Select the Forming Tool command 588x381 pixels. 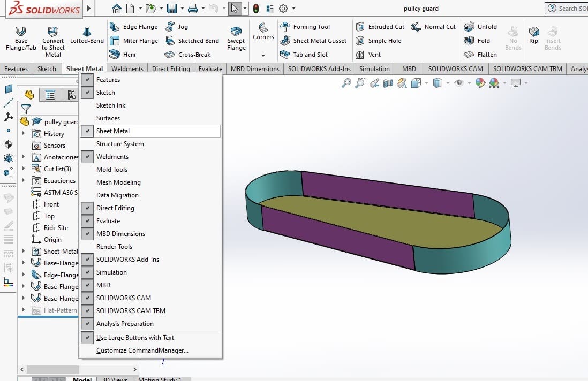click(x=305, y=27)
